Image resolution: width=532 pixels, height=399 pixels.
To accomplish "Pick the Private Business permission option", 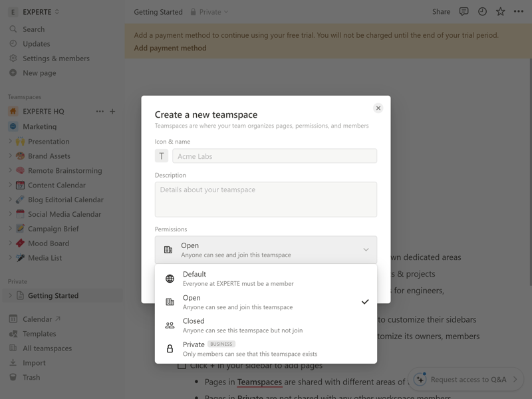I will [266, 348].
